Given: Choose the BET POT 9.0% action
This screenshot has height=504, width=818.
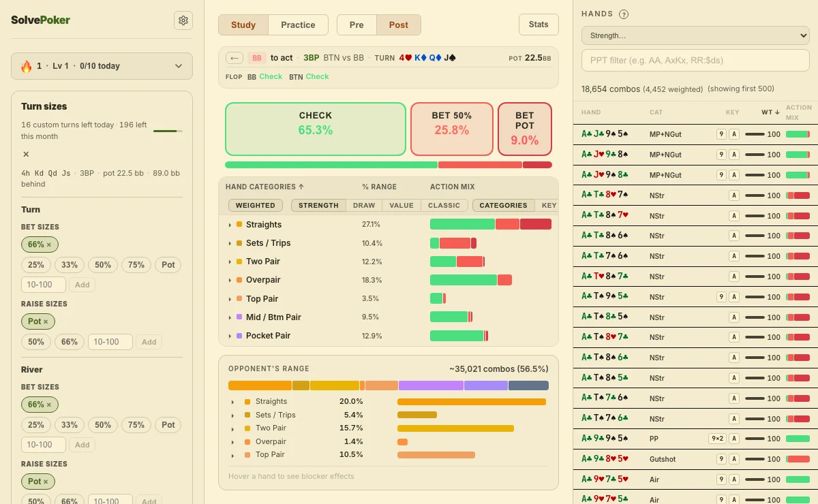Looking at the screenshot, I should click(525, 129).
